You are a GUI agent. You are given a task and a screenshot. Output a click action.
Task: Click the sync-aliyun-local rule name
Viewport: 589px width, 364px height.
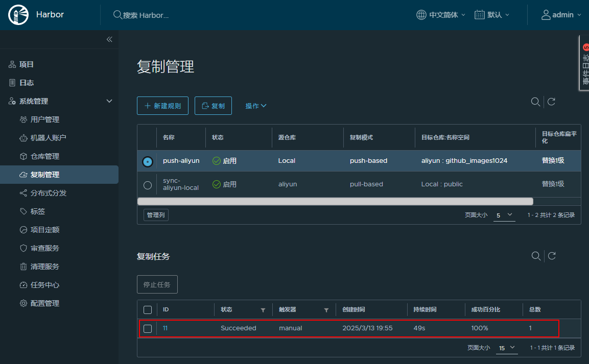pos(181,184)
